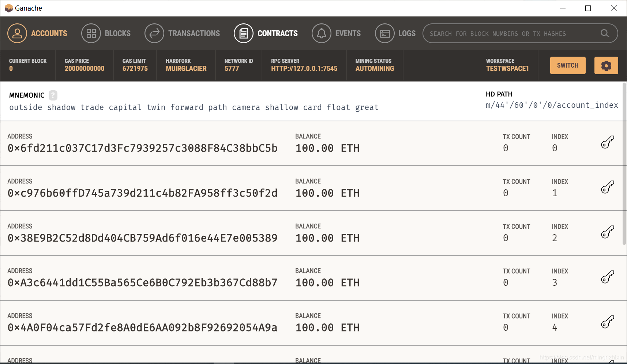Select address 0x6fd211c037C17d3Fc7939257c3088F84C38bbC5b
Viewport: 627px width, 364px height.
pyautogui.click(x=143, y=148)
